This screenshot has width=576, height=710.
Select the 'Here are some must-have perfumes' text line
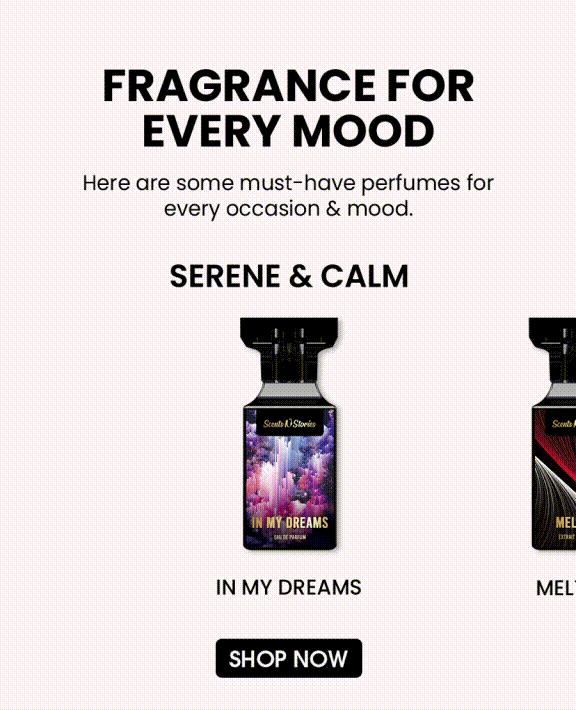point(288,183)
